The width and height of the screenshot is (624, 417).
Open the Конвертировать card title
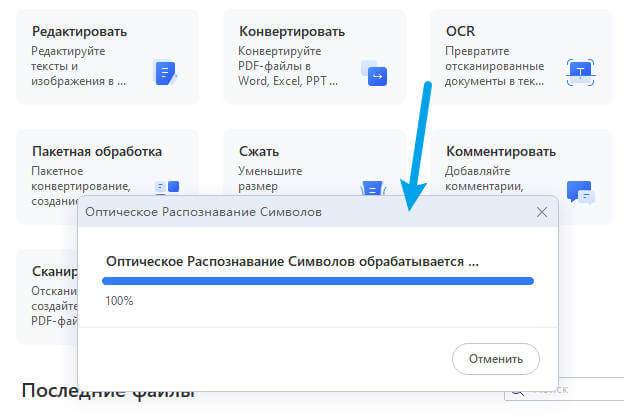click(x=292, y=31)
